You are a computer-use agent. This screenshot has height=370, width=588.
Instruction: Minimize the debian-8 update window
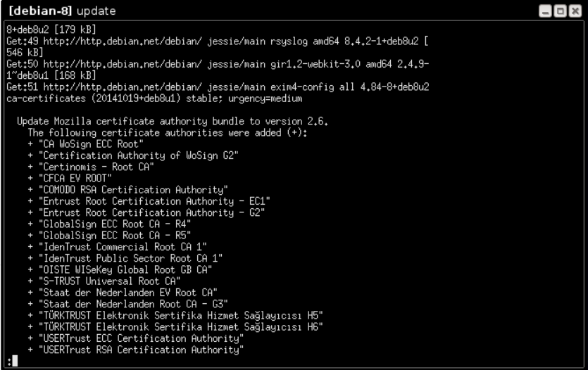545,11
